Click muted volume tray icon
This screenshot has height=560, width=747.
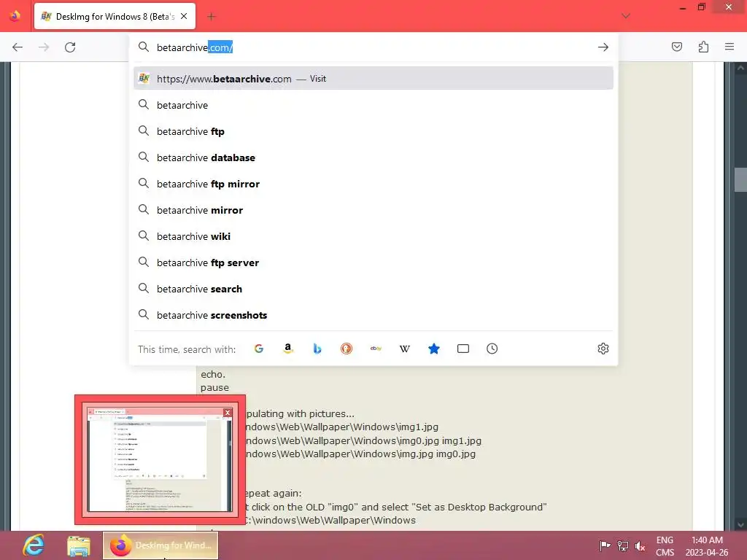640,545
